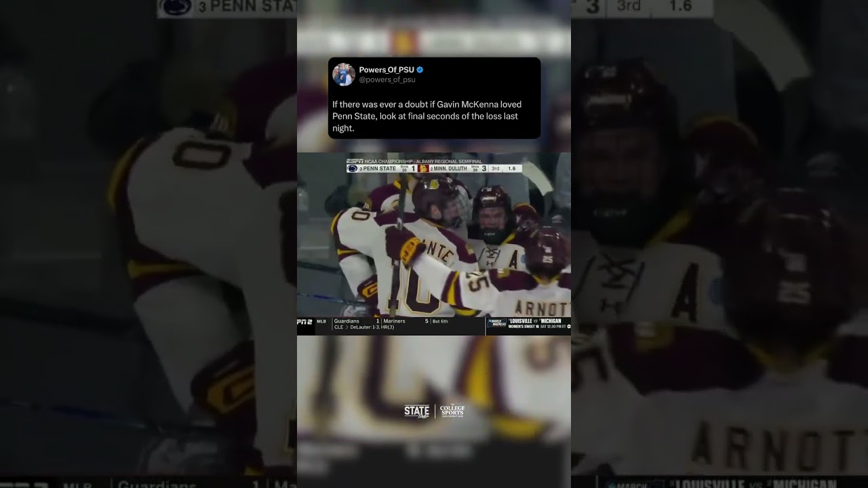Click the Penn State logo in scoreboard
The width and height of the screenshot is (868, 488).
352,168
